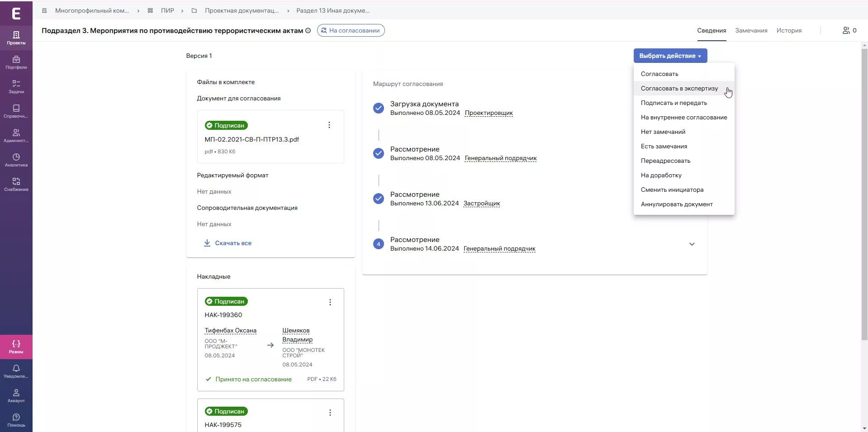This screenshot has height=432, width=868.
Task: Open the Задачи sidebar section
Action: (x=16, y=87)
